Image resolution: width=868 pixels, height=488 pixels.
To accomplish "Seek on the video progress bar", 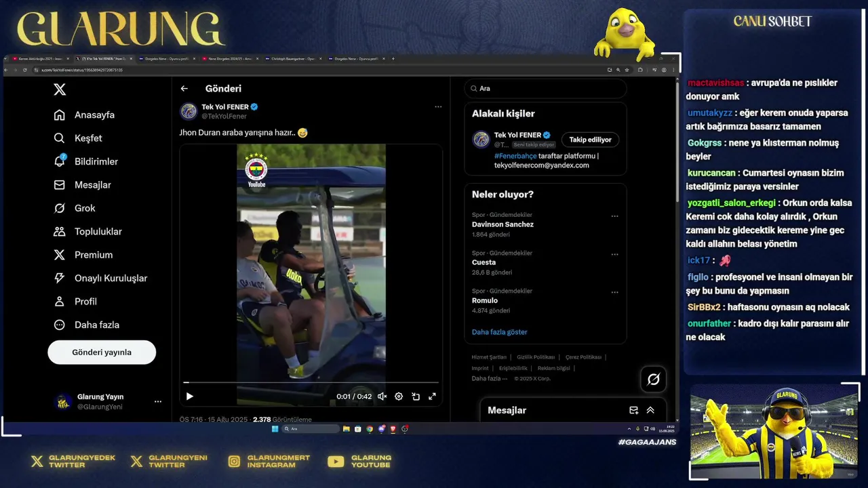I will (311, 383).
